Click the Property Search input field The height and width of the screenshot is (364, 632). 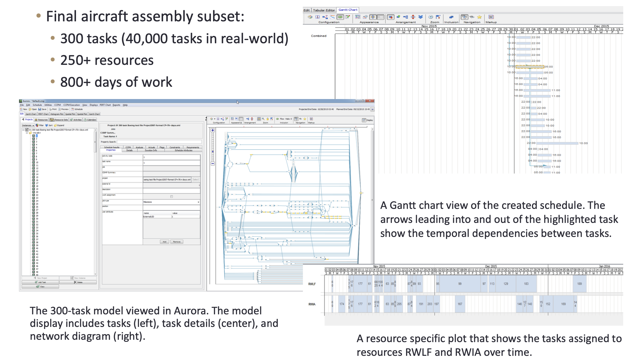click(x=159, y=142)
